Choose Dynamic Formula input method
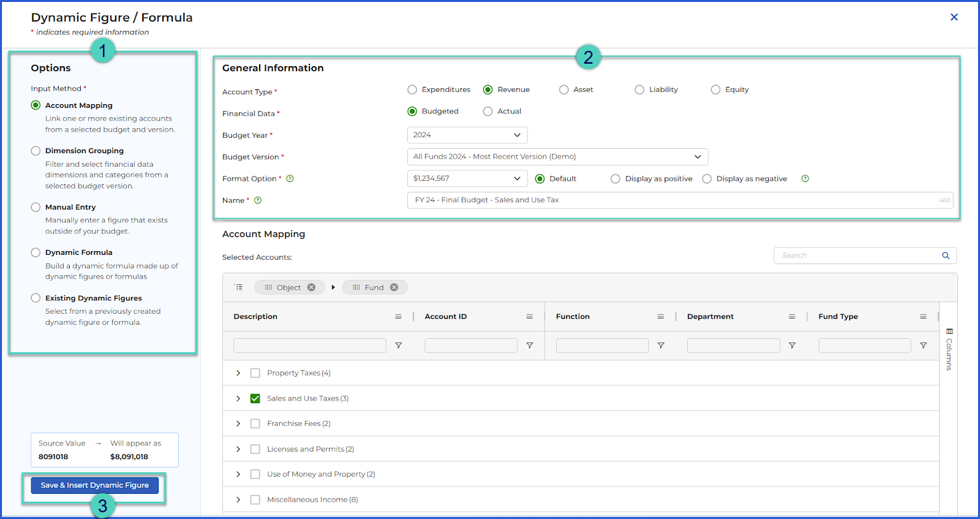Screen dimensions: 980x519 (36, 252)
